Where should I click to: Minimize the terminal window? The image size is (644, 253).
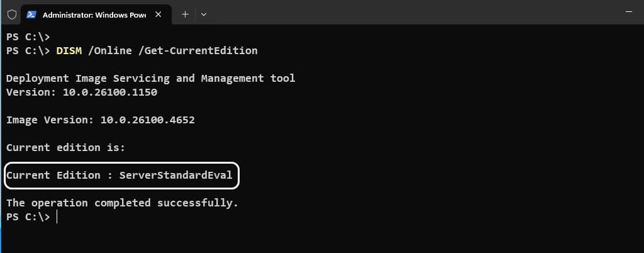pos(628,13)
